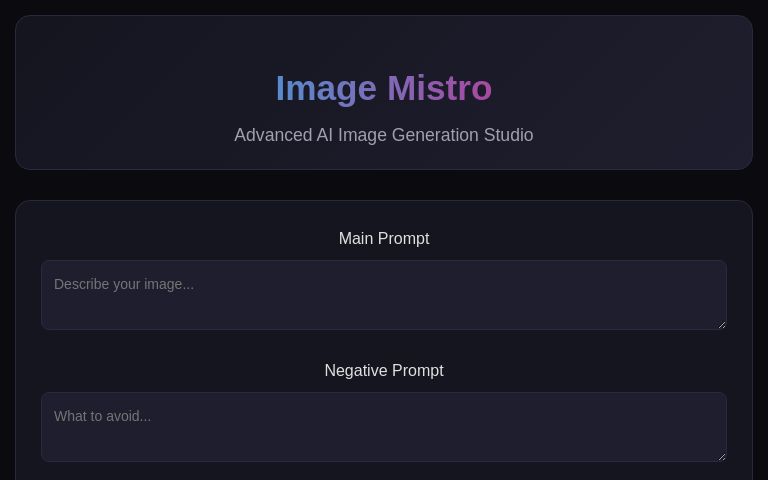This screenshot has width=768, height=480.
Task: Click the subtitle word 'AI'
Action: point(325,135)
